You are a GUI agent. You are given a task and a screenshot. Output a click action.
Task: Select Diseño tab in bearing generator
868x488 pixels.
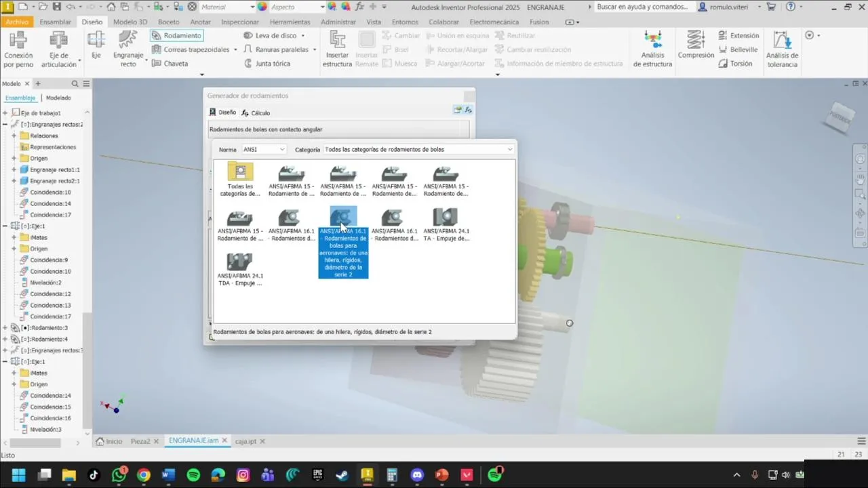coord(222,113)
